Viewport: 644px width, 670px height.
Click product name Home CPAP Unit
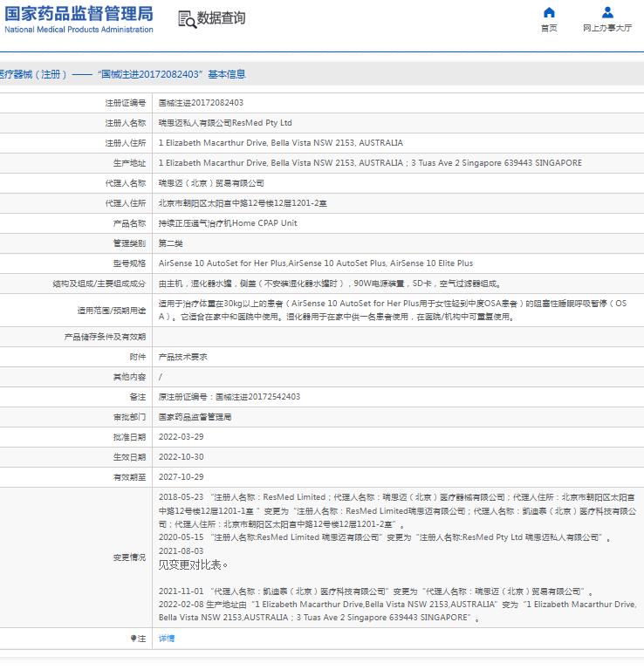pyautogui.click(x=228, y=223)
